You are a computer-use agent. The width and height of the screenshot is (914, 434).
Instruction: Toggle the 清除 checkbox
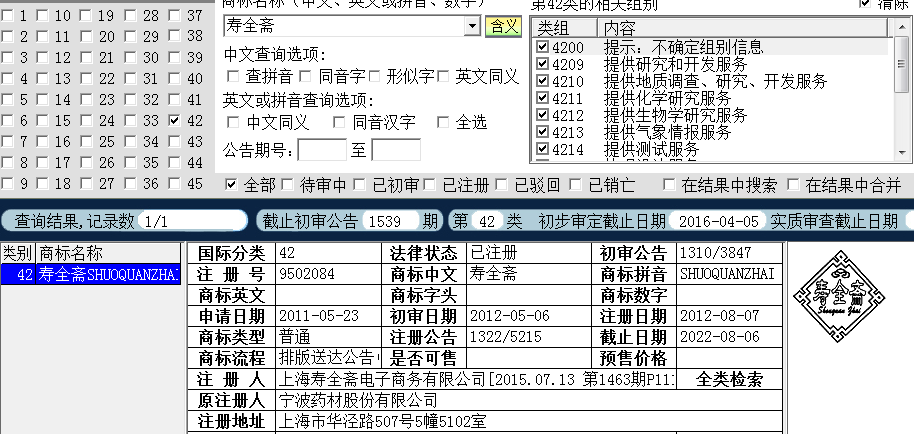pyautogui.click(x=865, y=3)
